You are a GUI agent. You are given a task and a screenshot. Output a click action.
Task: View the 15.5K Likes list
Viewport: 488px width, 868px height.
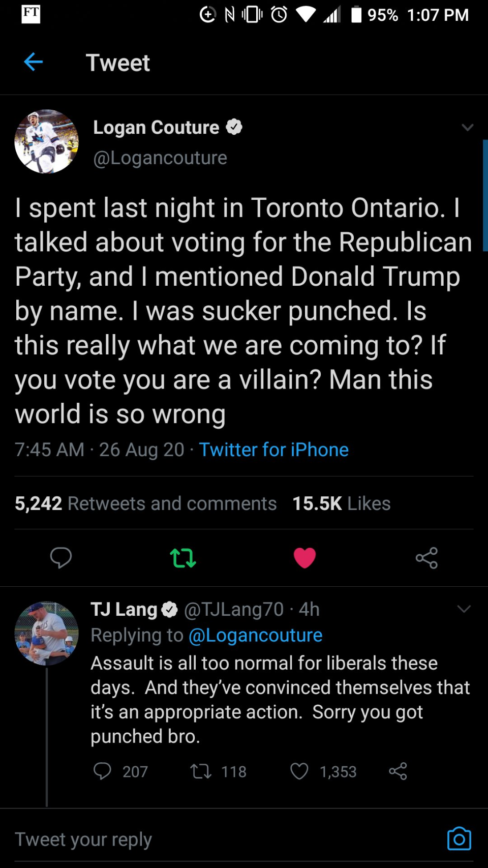(342, 503)
